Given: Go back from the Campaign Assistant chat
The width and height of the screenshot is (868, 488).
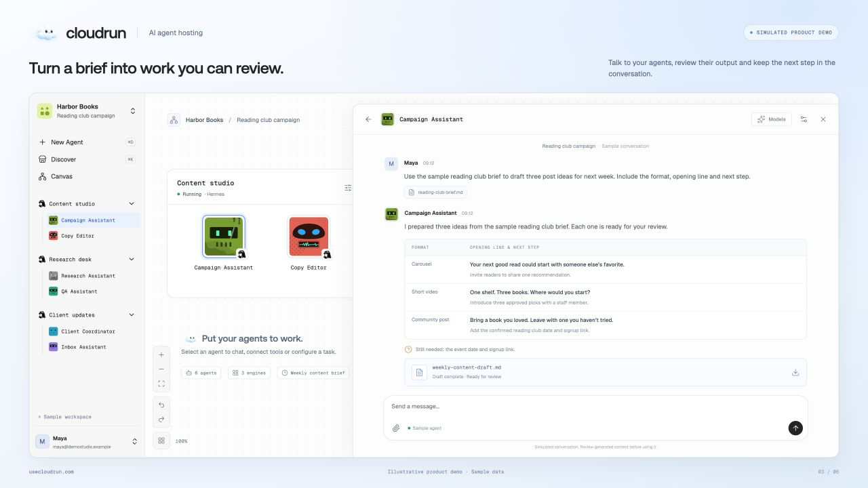Looking at the screenshot, I should point(368,119).
